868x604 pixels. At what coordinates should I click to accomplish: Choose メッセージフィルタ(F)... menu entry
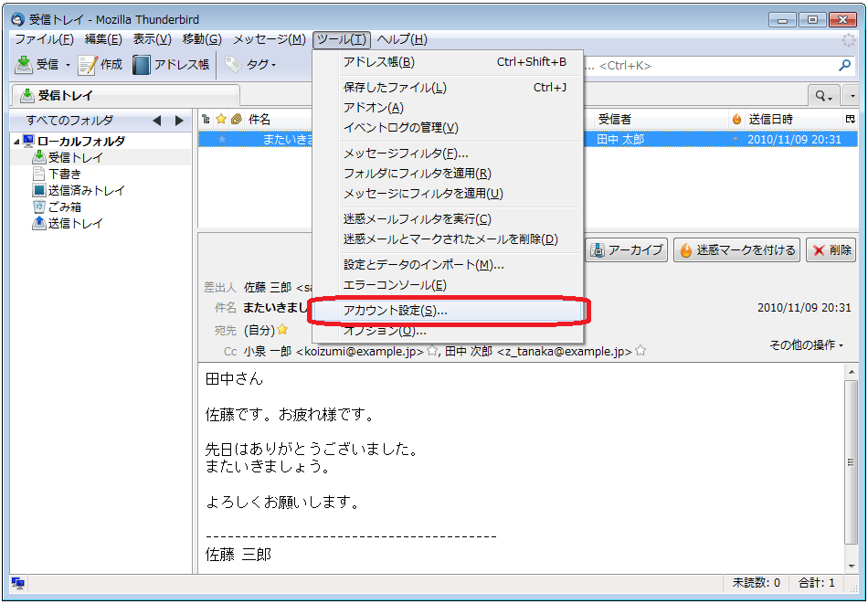click(x=448, y=154)
